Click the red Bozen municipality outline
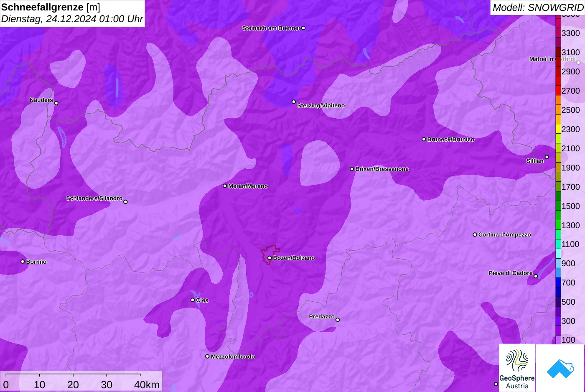The height and width of the screenshot is (392, 585). (270, 255)
